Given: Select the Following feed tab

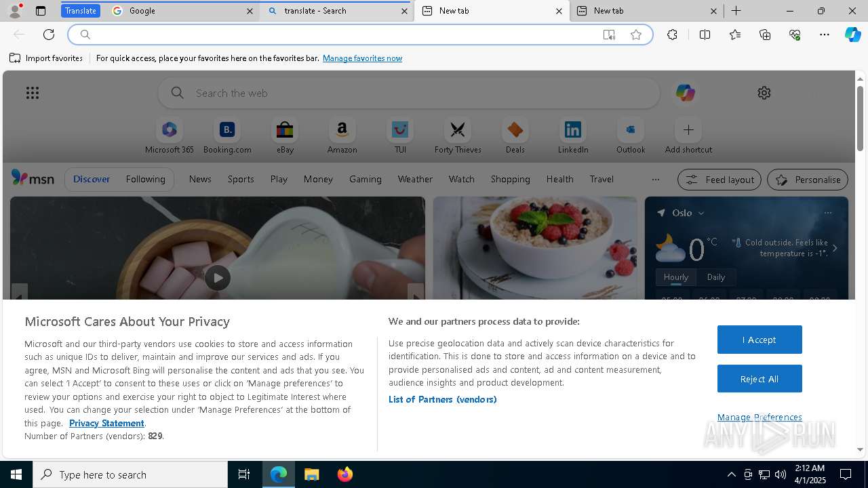Looking at the screenshot, I should [x=145, y=179].
